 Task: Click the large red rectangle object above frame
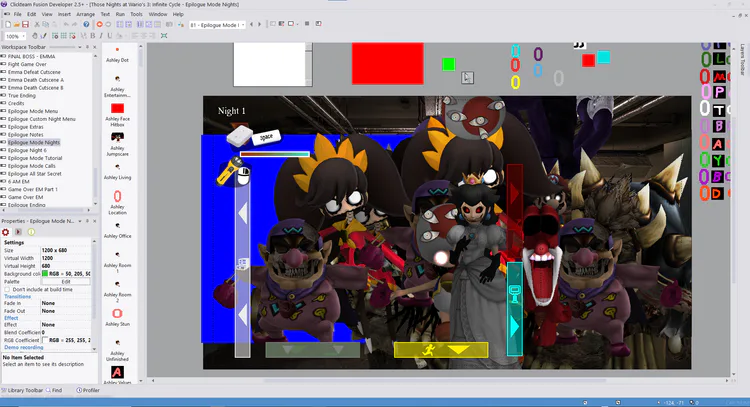pyautogui.click(x=388, y=64)
